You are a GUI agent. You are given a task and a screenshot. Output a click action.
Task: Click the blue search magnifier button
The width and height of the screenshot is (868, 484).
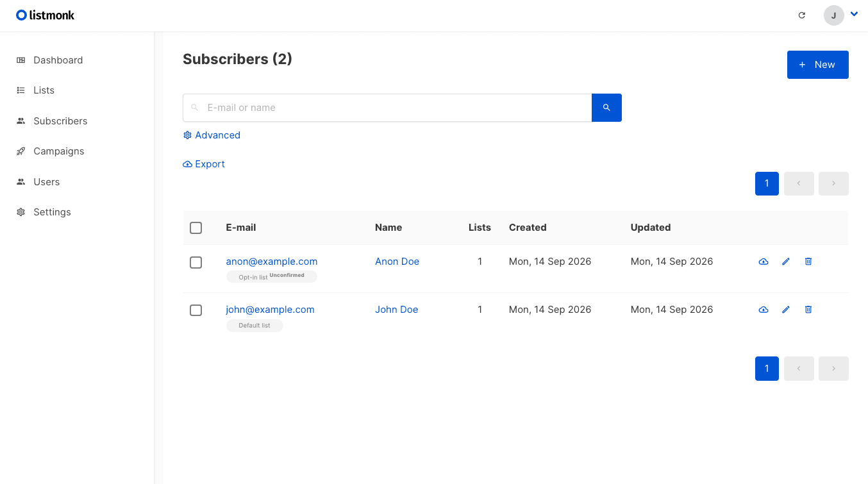click(606, 108)
